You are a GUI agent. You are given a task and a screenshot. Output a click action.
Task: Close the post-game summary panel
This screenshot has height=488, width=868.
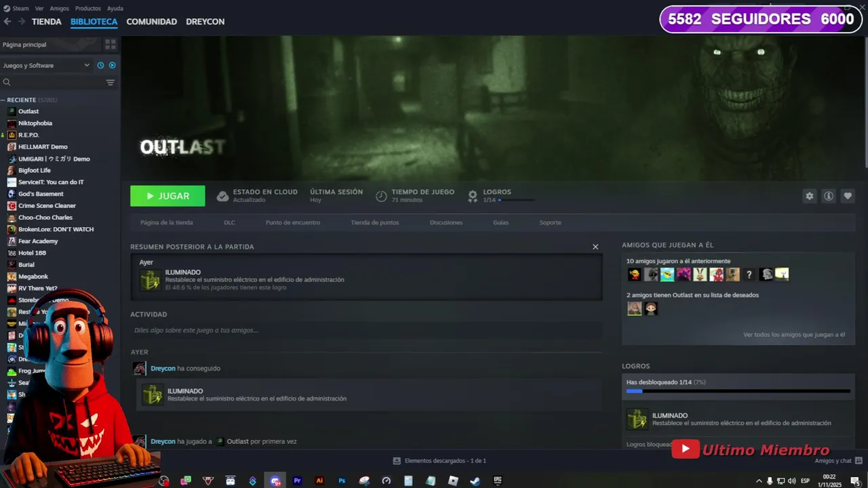point(595,247)
